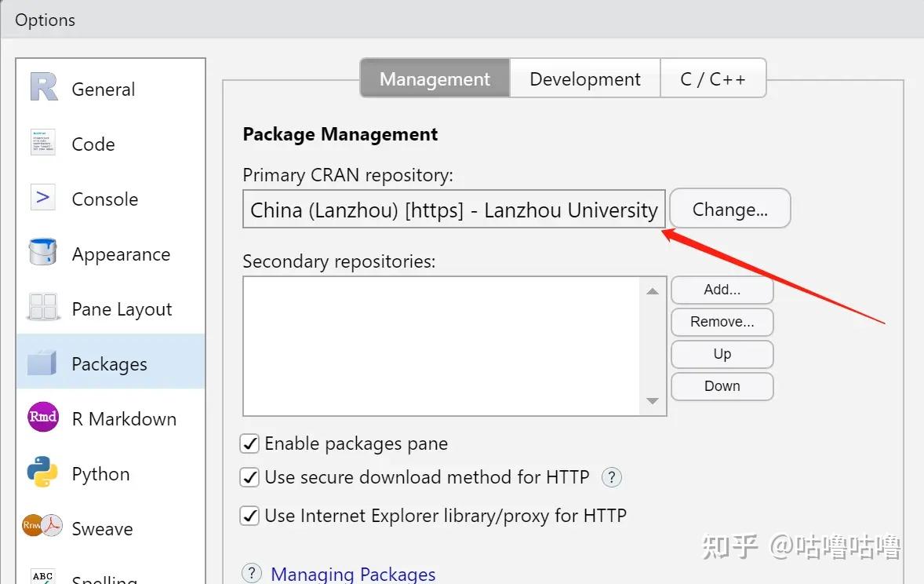Viewport: 924px width, 584px height.
Task: Uncheck Use secure download method for HTTP
Action: point(249,476)
